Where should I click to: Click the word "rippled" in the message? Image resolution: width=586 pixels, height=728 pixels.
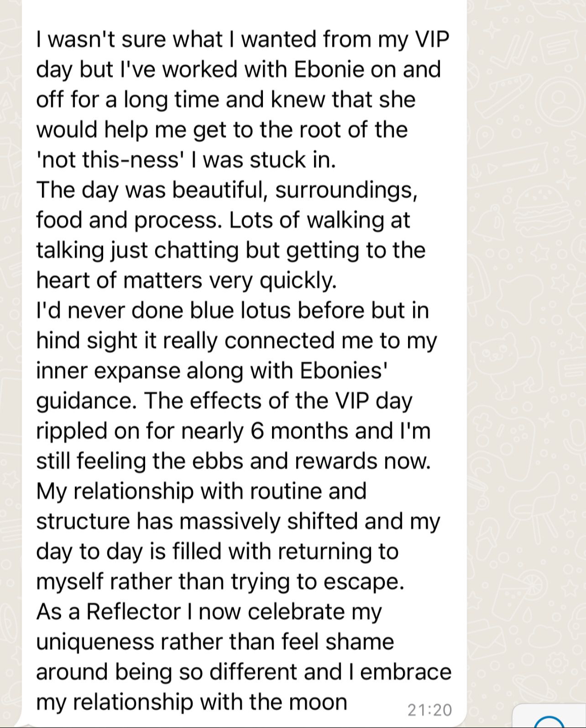(x=71, y=431)
